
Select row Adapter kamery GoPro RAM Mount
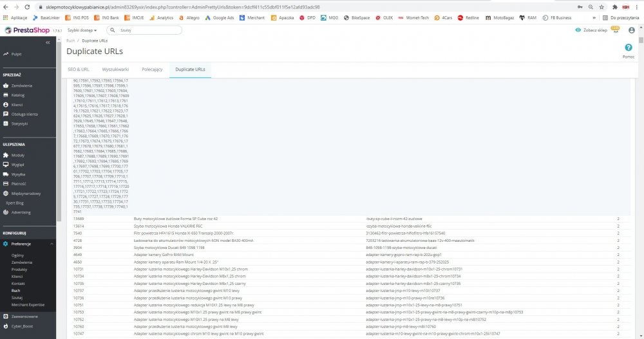[x=348, y=255]
